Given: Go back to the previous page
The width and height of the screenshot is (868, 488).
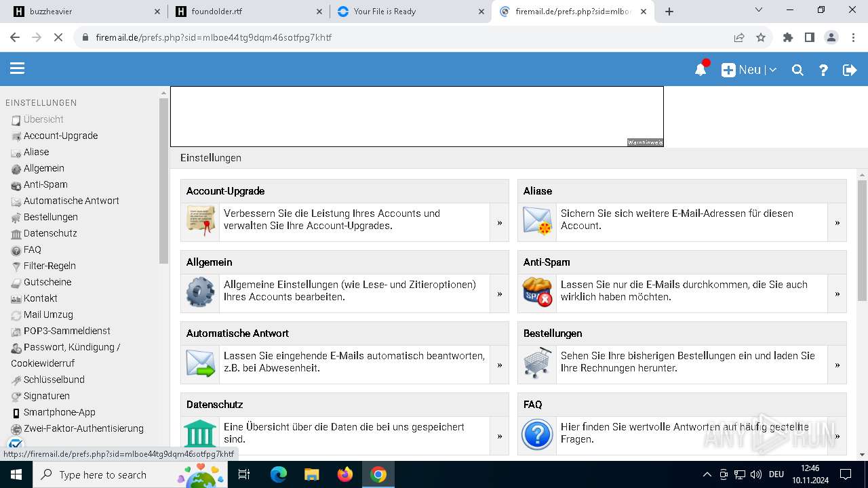Looking at the screenshot, I should click(x=15, y=37).
